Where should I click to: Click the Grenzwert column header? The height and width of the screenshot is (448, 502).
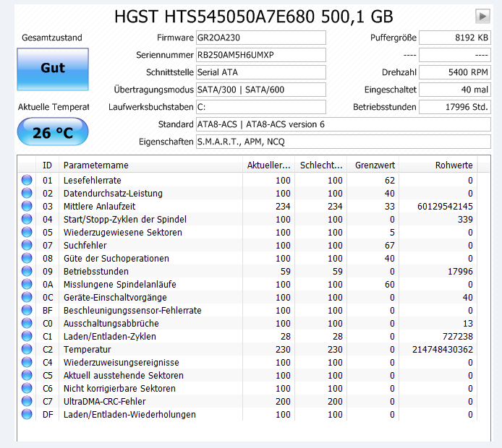pos(373,165)
